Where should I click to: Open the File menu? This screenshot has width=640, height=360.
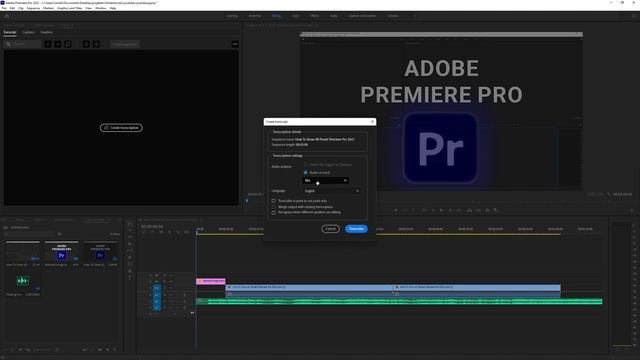(x=4, y=8)
